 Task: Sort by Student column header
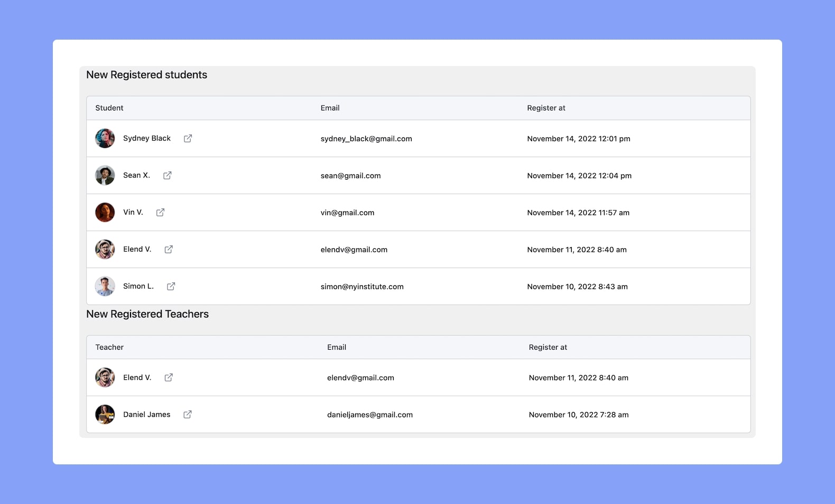pyautogui.click(x=109, y=108)
